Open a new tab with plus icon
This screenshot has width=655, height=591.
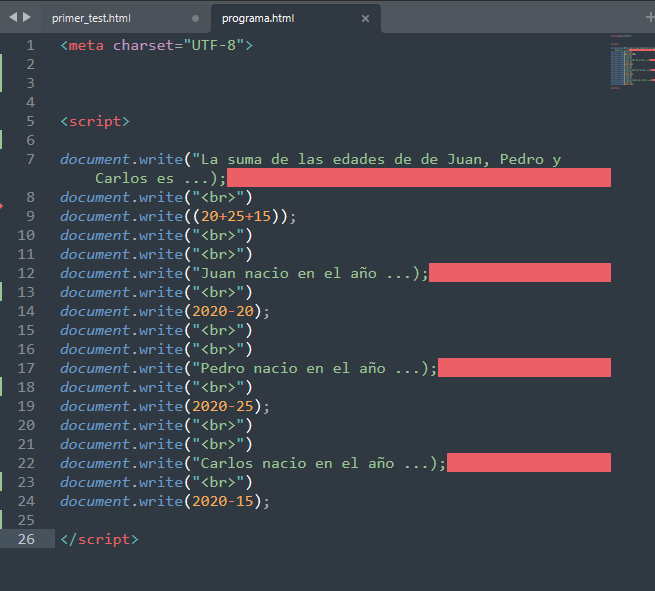(650, 17)
